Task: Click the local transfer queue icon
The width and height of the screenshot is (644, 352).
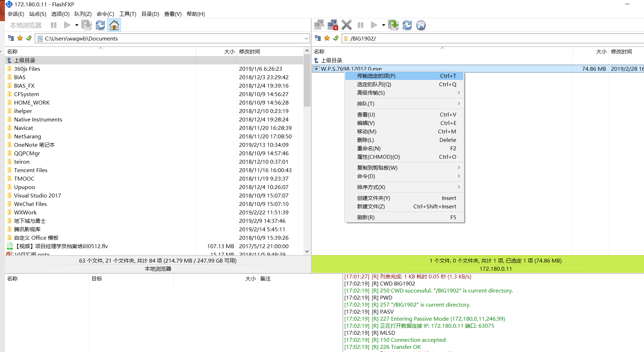Action: (x=86, y=25)
